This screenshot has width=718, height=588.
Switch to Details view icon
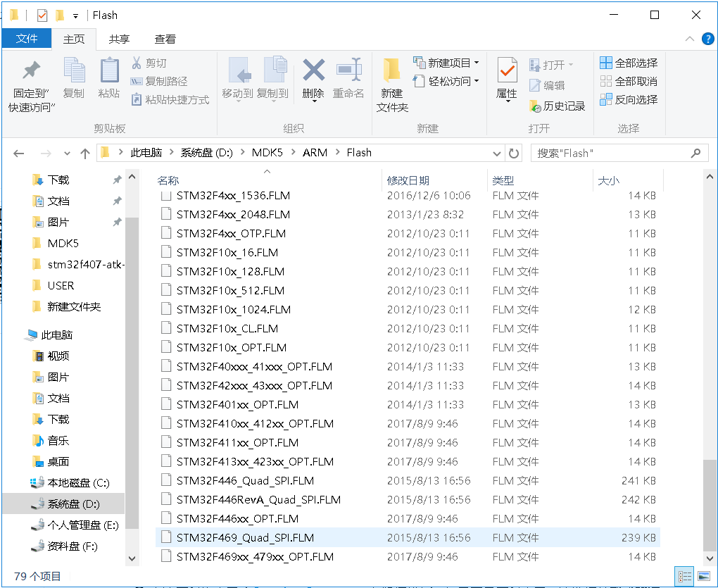pyautogui.click(x=685, y=576)
